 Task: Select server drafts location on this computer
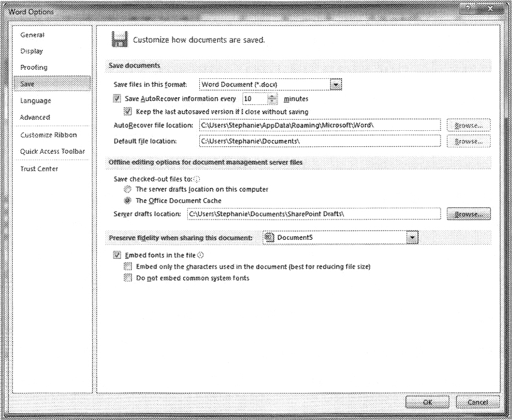128,189
